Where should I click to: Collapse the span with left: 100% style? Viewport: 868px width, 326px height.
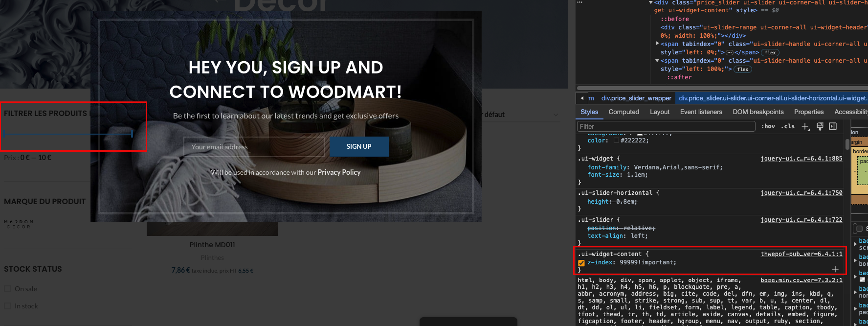(x=657, y=61)
